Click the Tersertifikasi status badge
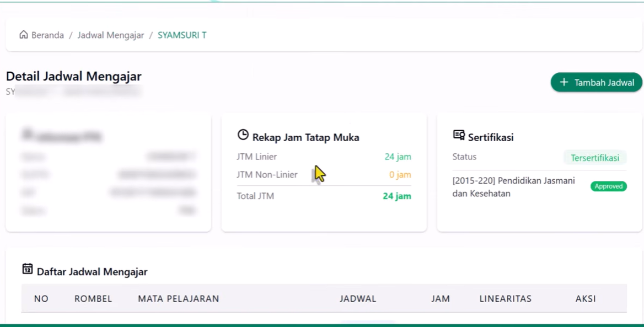 point(595,158)
